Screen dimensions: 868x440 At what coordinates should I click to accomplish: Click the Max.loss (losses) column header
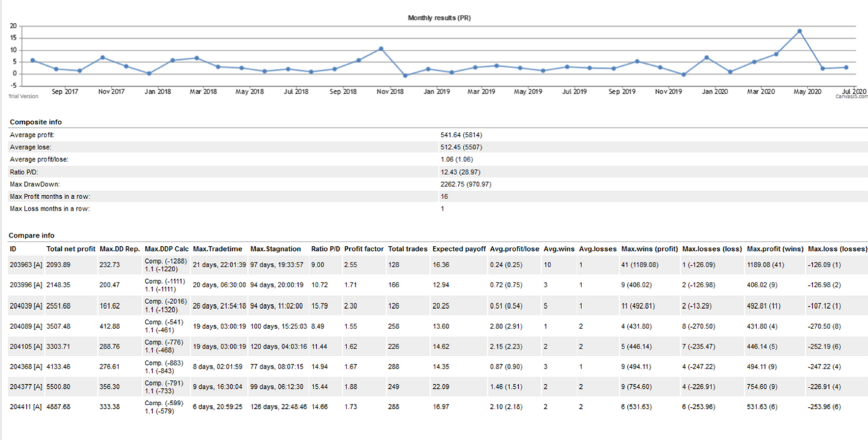point(838,249)
